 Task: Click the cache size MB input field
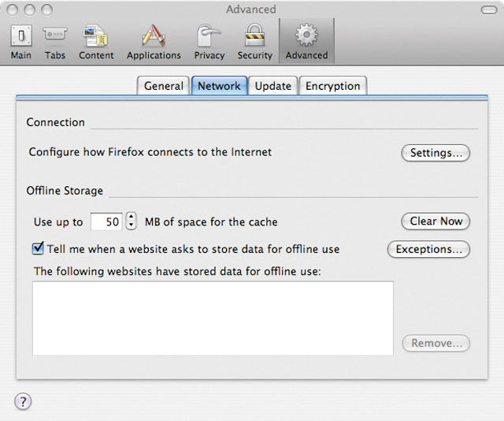tap(106, 222)
